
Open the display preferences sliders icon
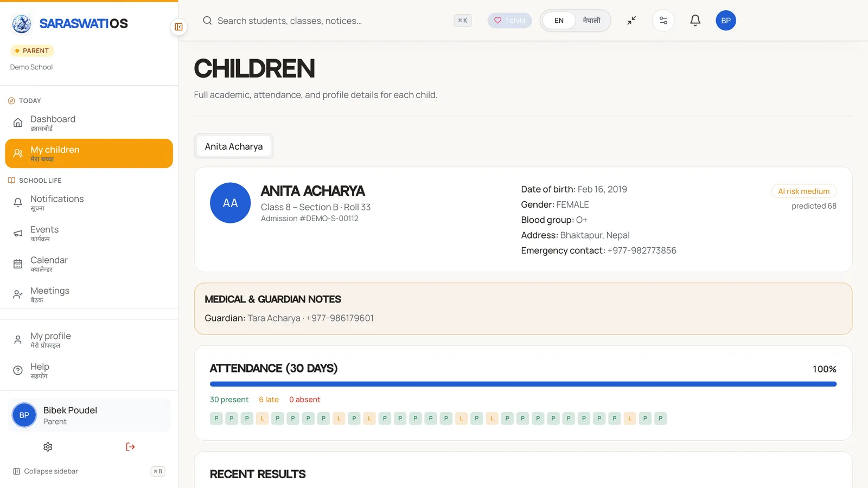click(x=663, y=21)
